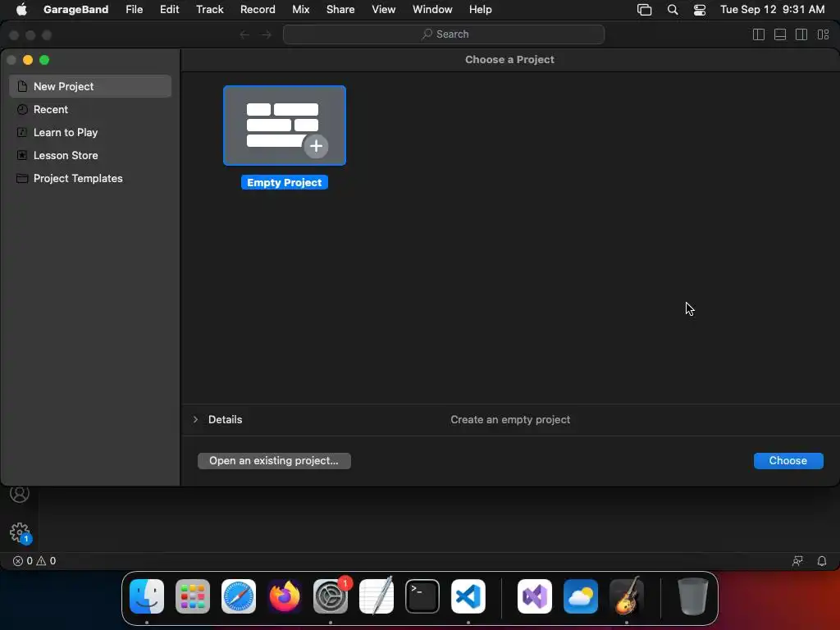Toggle secondary sidebar layout icon in background window
840x630 pixels.
[x=801, y=34]
